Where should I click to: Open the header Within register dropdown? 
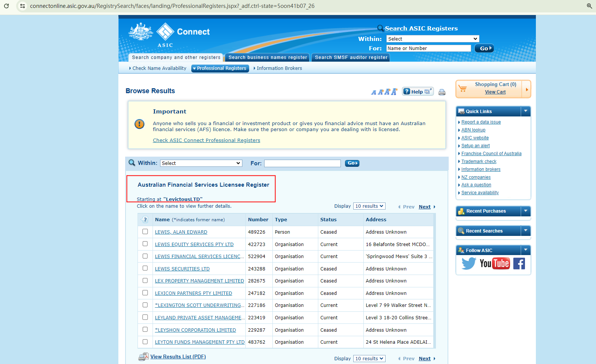[x=433, y=39]
